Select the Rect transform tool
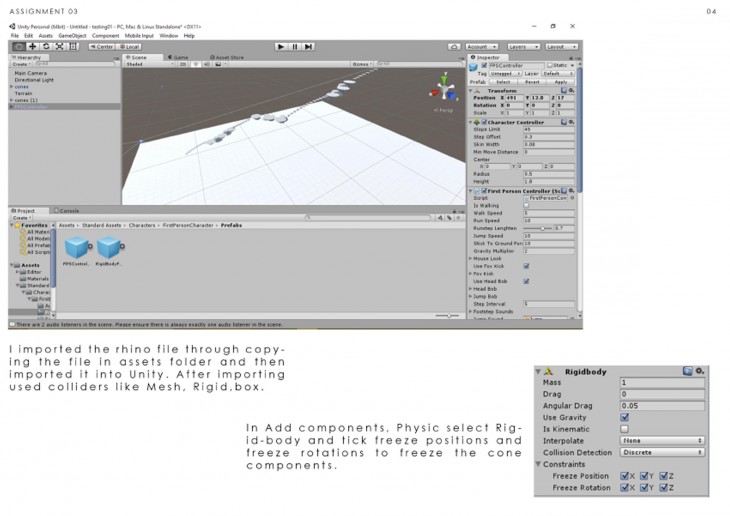Image resolution: width=730 pixels, height=516 pixels. tap(73, 46)
